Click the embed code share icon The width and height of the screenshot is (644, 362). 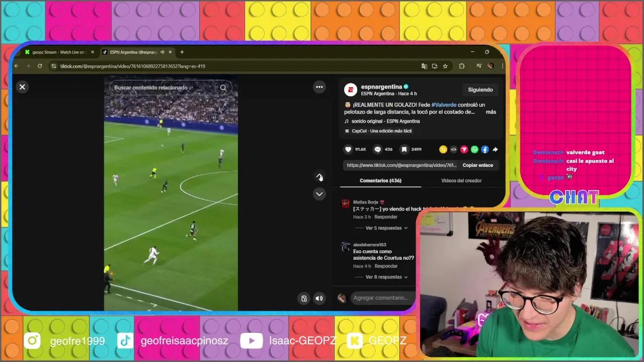(454, 149)
